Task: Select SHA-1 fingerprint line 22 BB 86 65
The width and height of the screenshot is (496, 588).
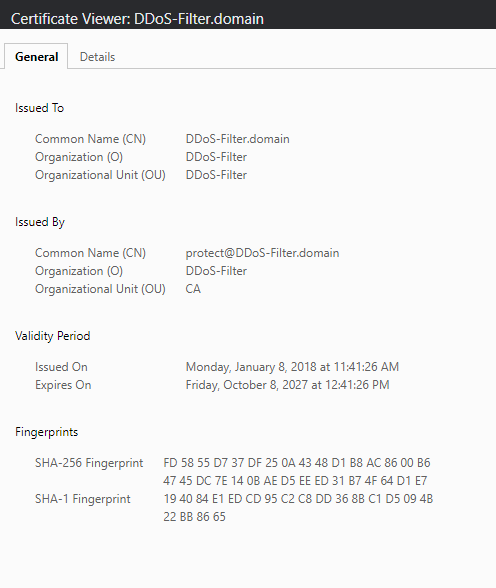Action: coord(194,517)
